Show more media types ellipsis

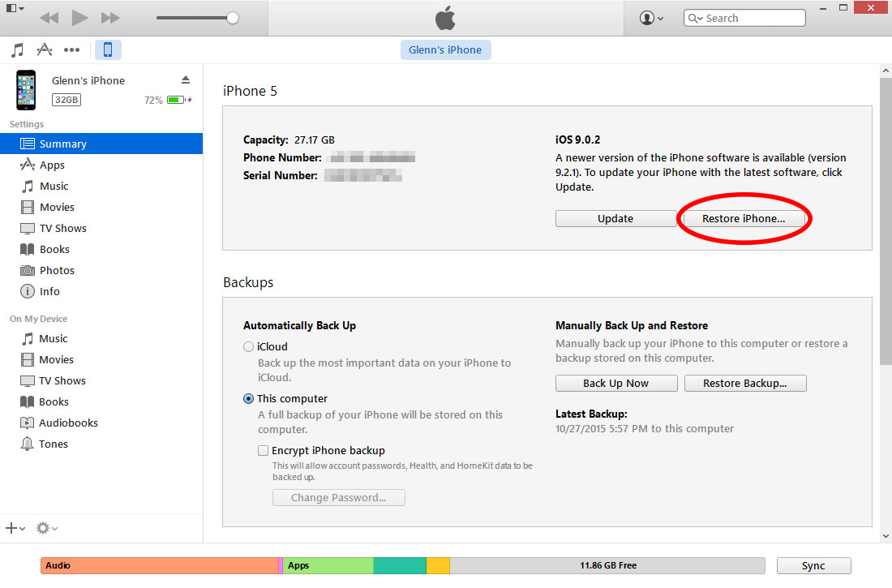click(71, 50)
